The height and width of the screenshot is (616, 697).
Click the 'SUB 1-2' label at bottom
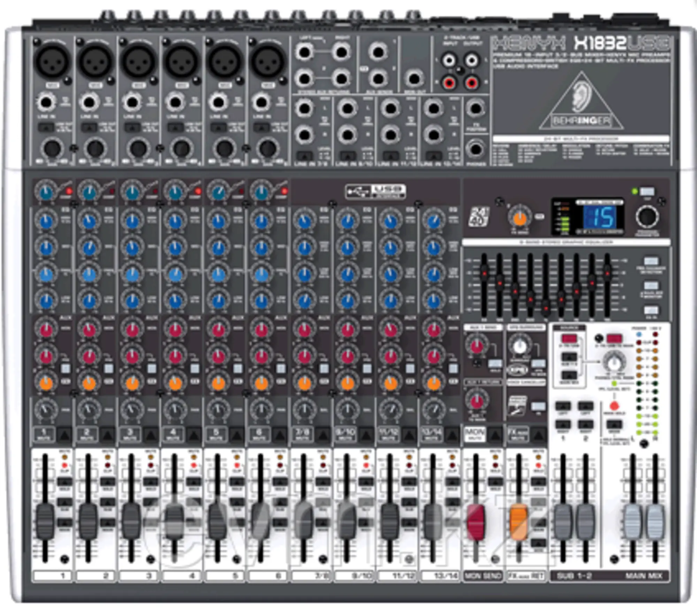coord(574,575)
